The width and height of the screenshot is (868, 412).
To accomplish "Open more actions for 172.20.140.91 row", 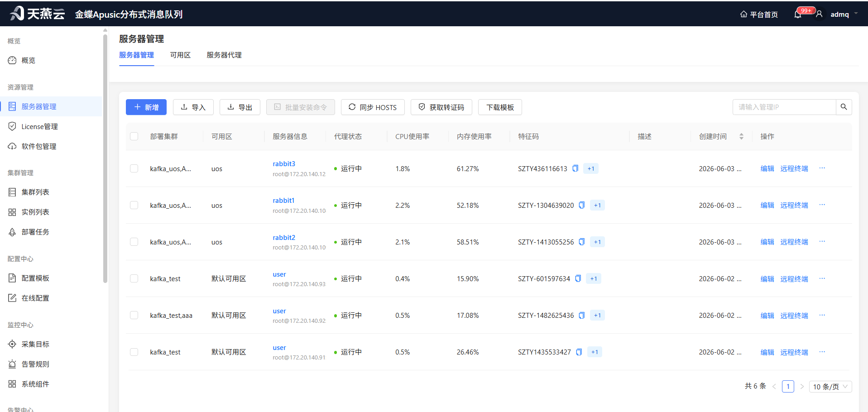I will click(822, 352).
